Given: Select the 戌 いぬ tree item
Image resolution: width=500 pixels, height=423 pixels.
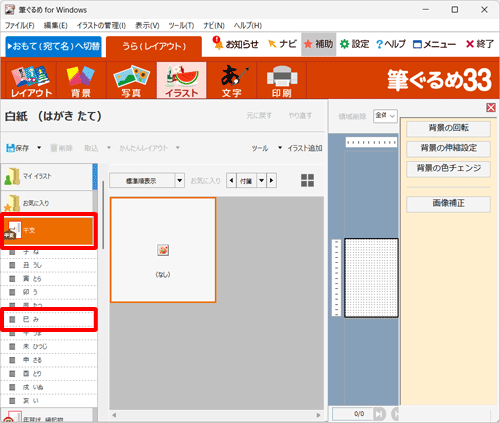Looking at the screenshot, I should click(x=49, y=387).
